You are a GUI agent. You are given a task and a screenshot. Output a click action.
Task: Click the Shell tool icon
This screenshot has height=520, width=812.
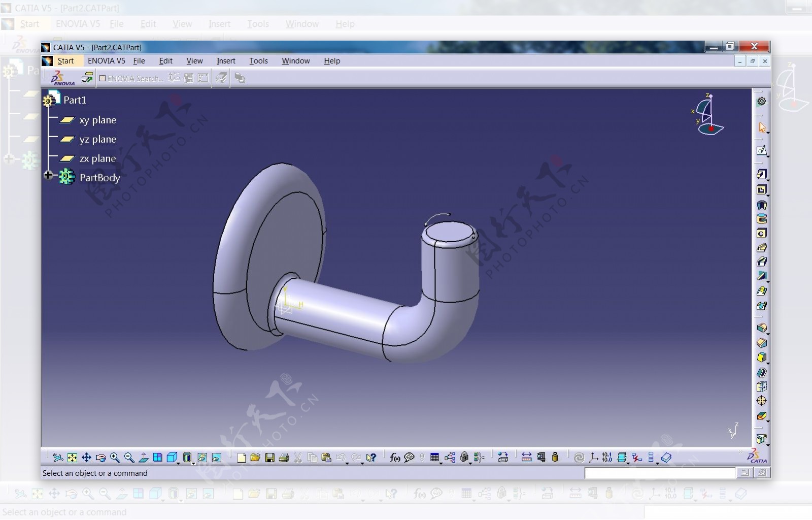pyautogui.click(x=762, y=372)
